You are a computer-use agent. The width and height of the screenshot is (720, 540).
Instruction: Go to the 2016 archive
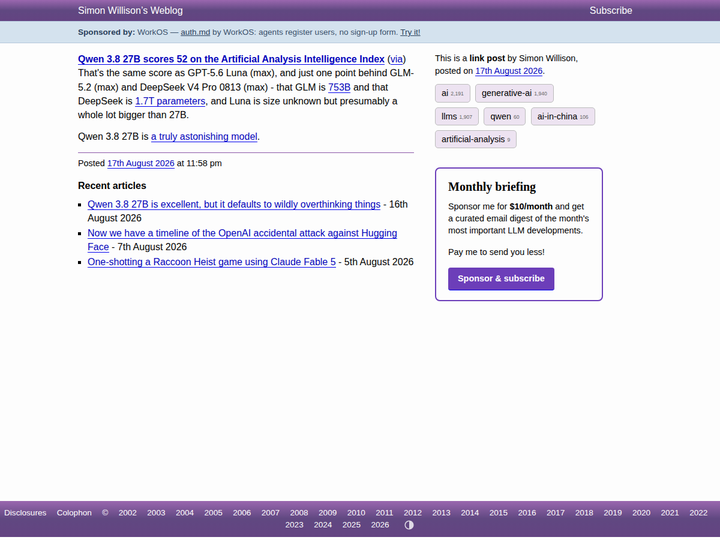point(527,513)
